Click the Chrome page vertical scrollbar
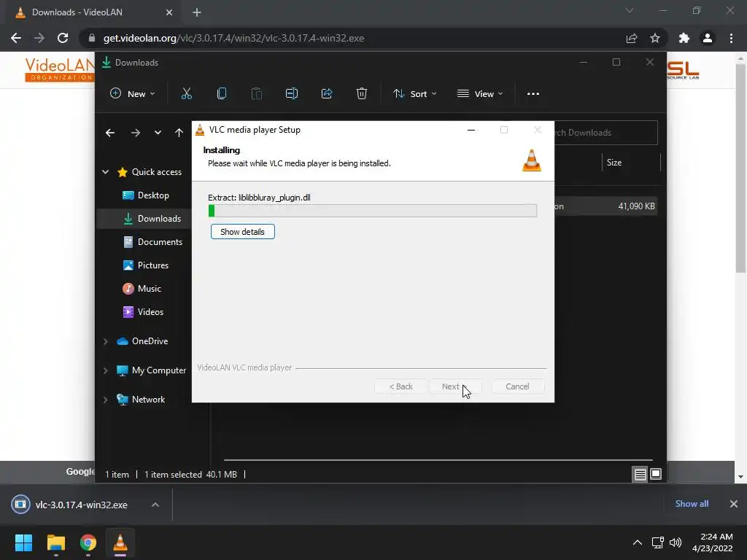The height and width of the screenshot is (560, 747). [x=740, y=169]
